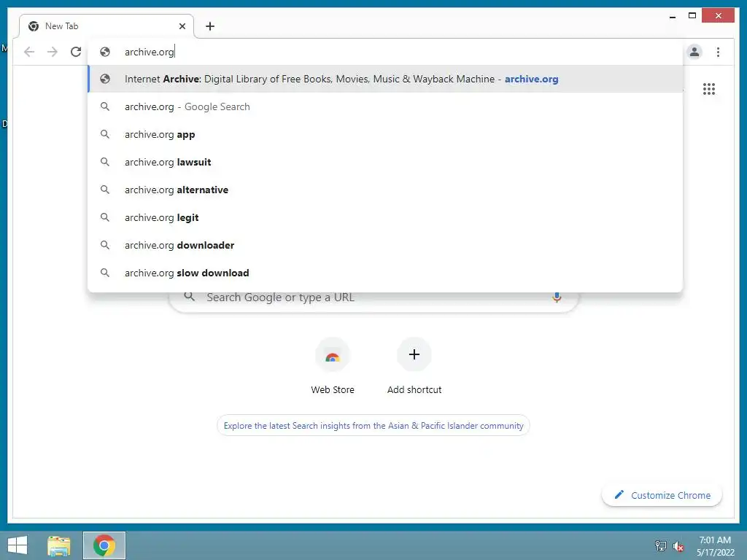Click the Add shortcut plus button
Image resolution: width=747 pixels, height=560 pixels.
pos(414,354)
